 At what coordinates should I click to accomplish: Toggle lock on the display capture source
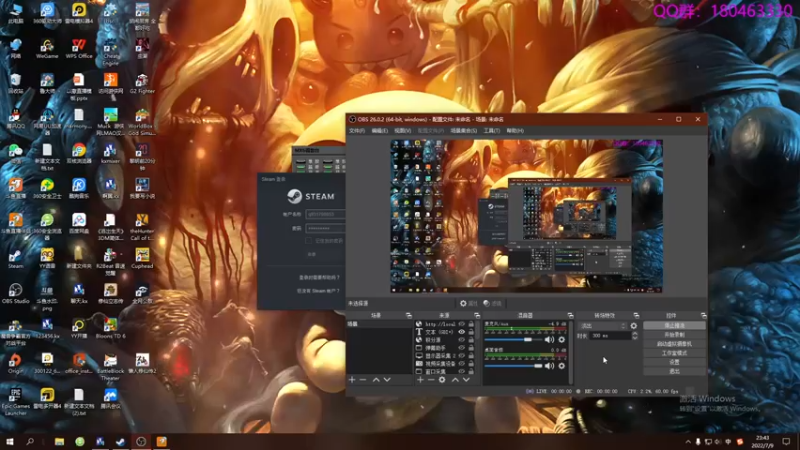pos(471,356)
